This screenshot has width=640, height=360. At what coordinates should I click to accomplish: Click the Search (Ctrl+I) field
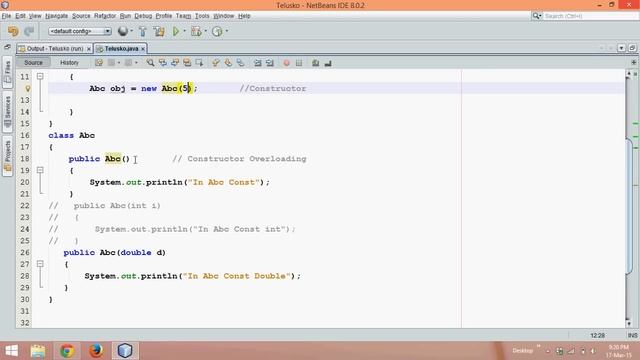coord(591,16)
